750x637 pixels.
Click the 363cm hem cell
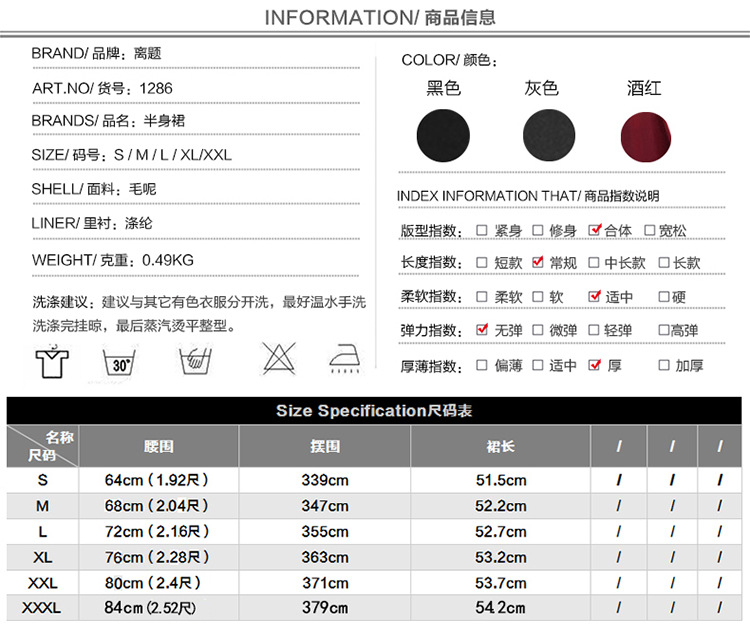(325, 557)
